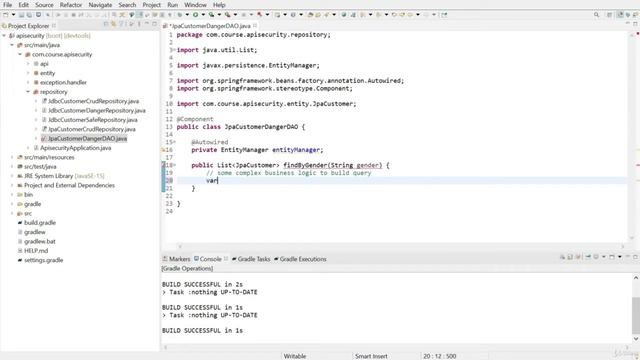Maximize the Project Explorer view

[x=154, y=24]
